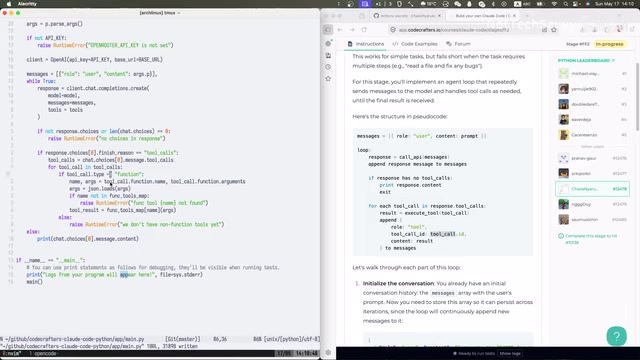Select Cacereserzo leaderboard entry
Image resolution: width=640 pixels, height=360 pixels.
(592, 135)
